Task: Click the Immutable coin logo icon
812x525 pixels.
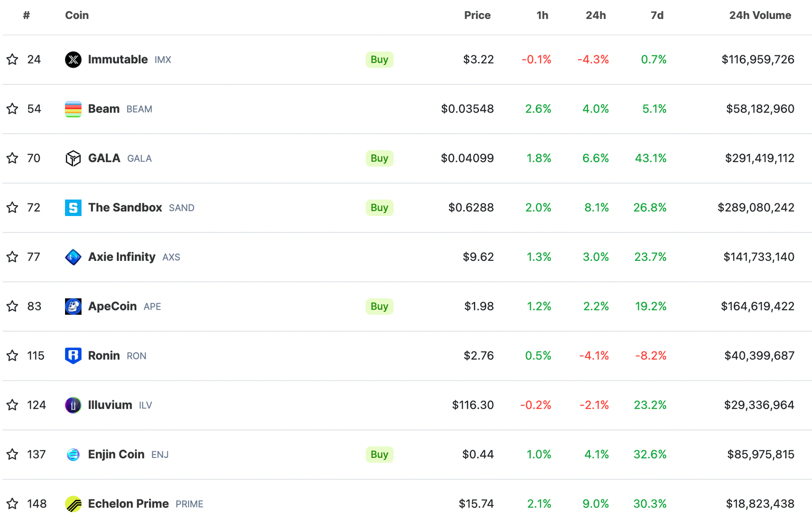Action: 73,60
